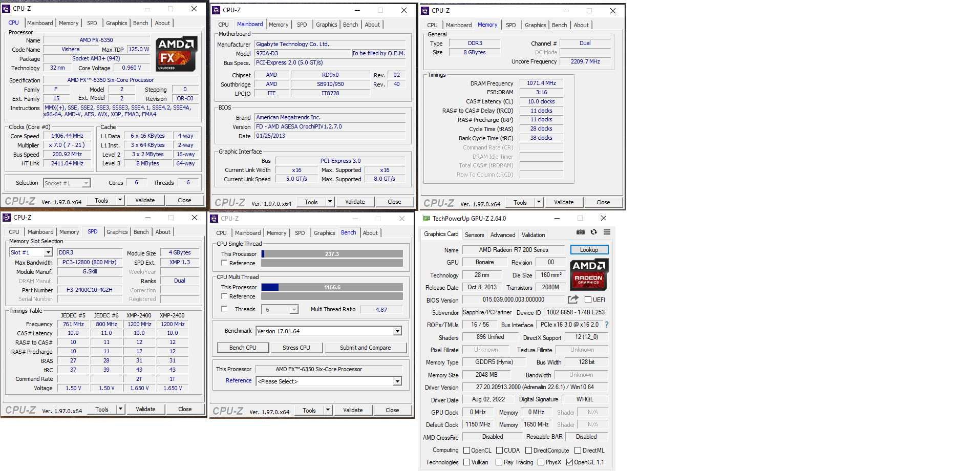The image size is (980, 471).
Task: Click the Manufacturer field Gigabyte Technology Co. Ltd.
Action: click(x=330, y=44)
